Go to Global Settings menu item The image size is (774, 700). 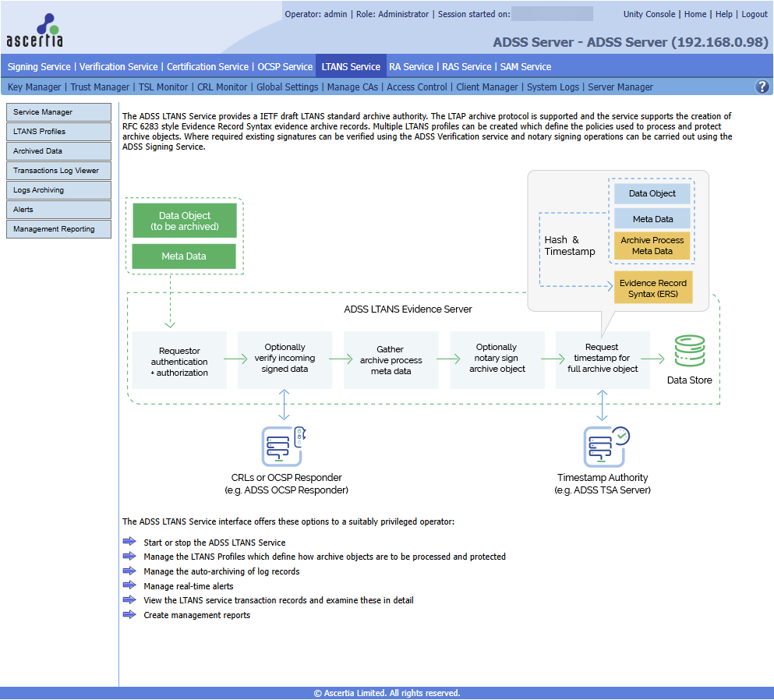[287, 87]
